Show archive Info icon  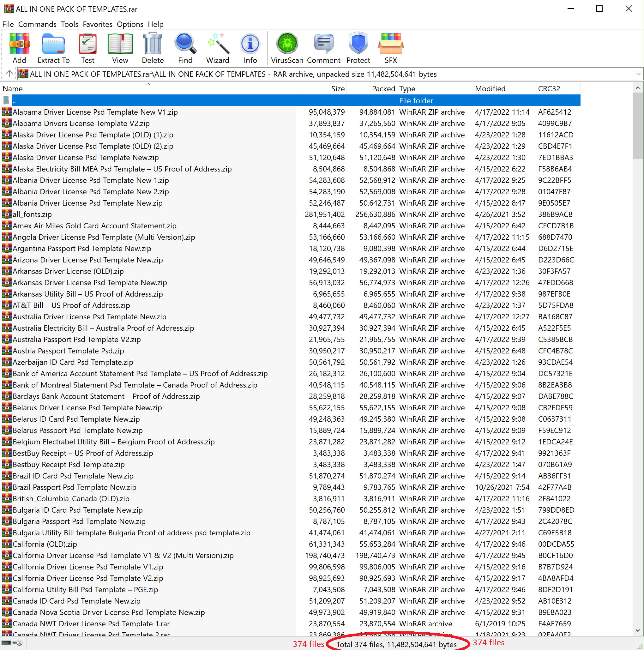point(250,47)
